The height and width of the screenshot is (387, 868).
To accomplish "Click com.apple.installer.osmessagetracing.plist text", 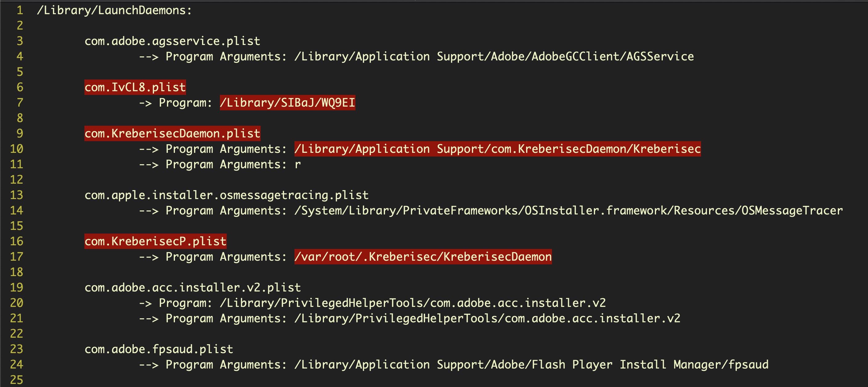I will click(x=226, y=195).
